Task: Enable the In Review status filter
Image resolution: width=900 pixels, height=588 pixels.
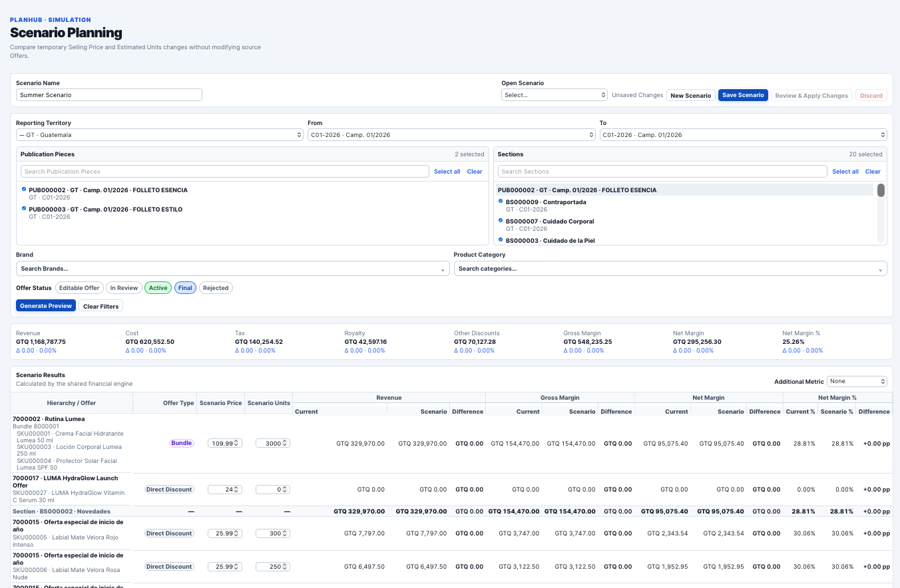Action: pos(124,288)
